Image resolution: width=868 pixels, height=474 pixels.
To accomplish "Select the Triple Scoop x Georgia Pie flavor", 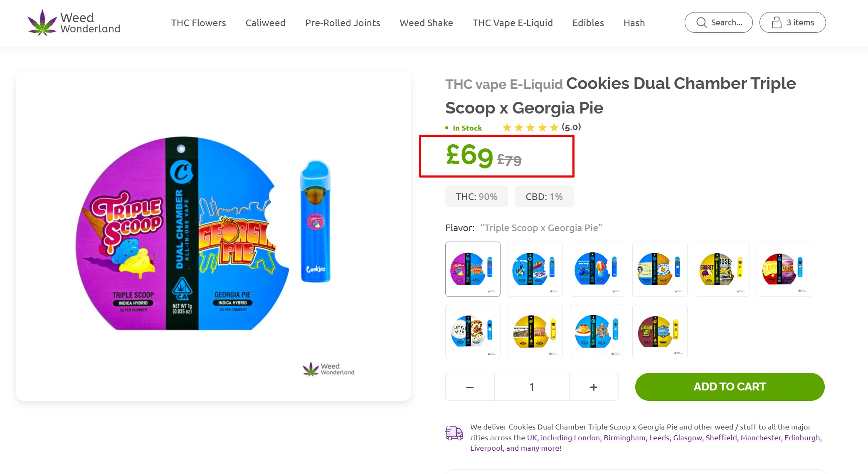I will [x=473, y=269].
